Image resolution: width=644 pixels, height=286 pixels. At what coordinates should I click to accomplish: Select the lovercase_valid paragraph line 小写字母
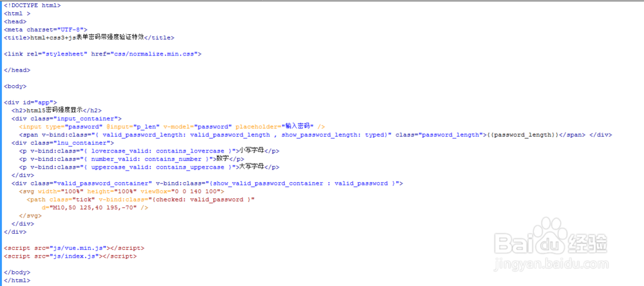tap(149, 151)
